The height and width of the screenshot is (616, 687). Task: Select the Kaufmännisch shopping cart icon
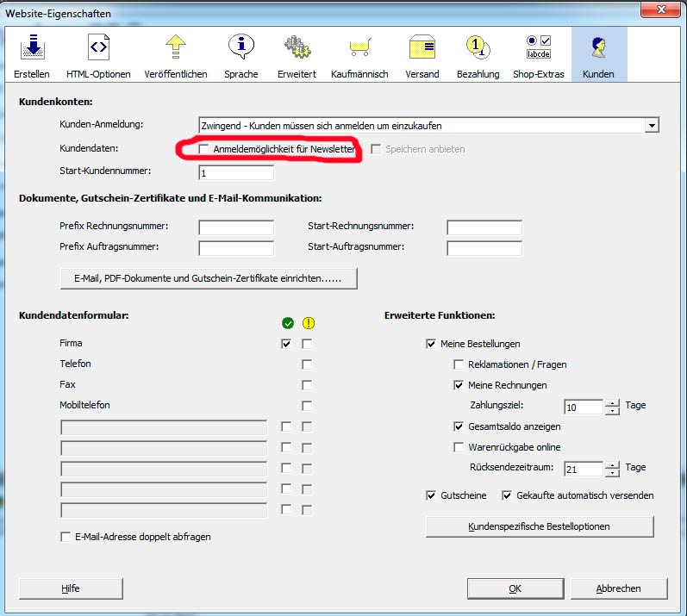(x=359, y=47)
